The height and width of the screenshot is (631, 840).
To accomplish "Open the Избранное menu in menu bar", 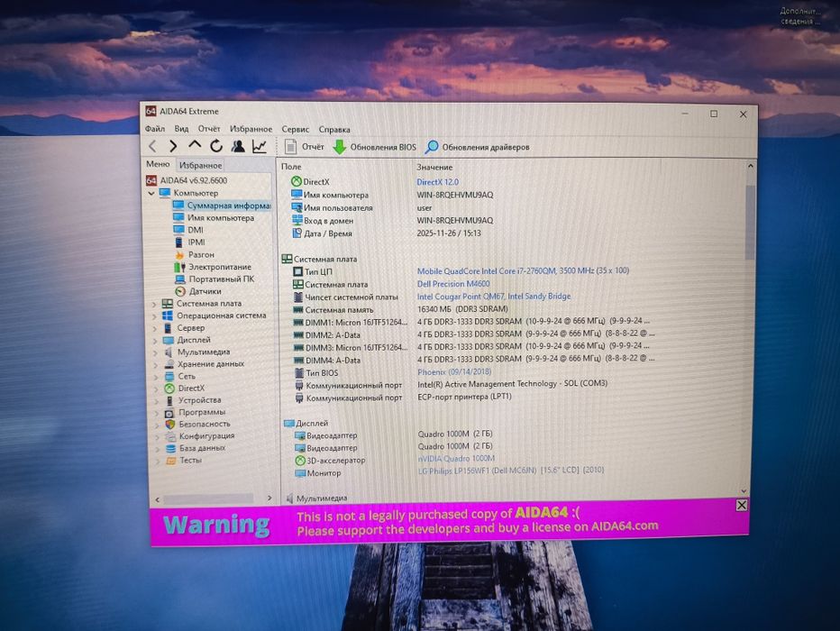I will [x=251, y=129].
